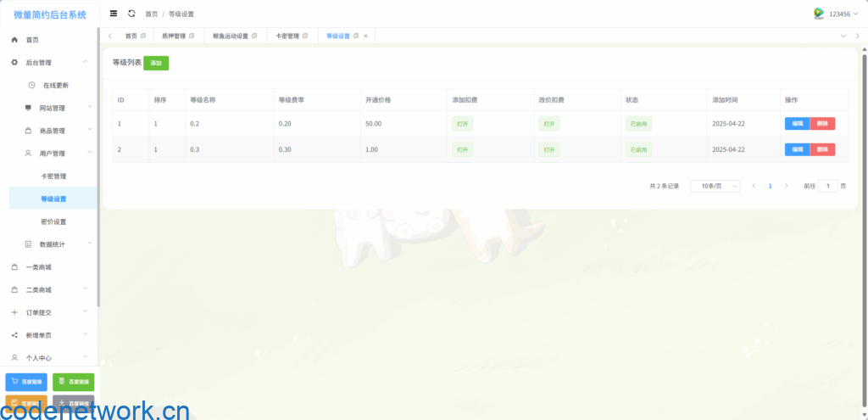Click the page jump input field
This screenshot has height=420, width=868.
pyautogui.click(x=828, y=185)
